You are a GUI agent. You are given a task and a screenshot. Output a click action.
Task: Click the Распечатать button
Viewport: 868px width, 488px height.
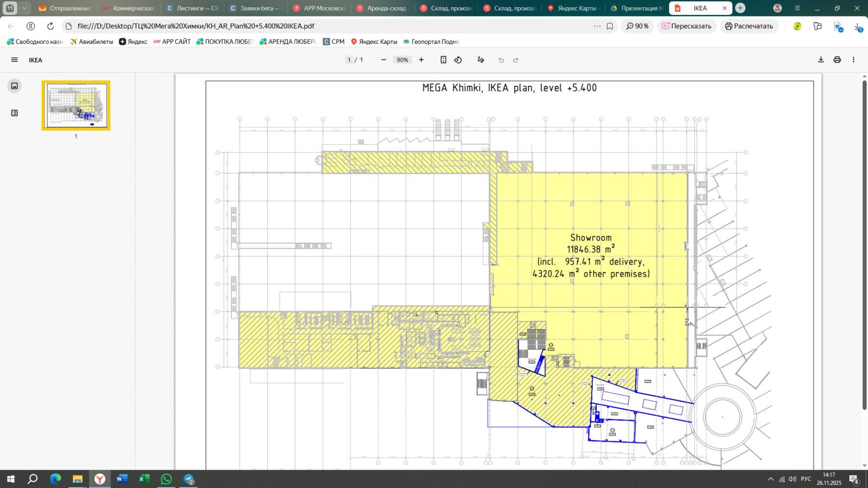(749, 26)
